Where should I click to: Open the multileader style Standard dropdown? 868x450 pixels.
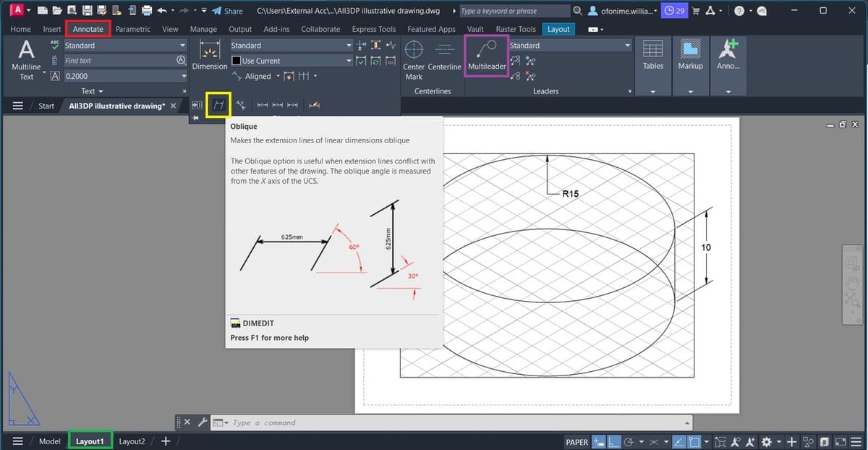pyautogui.click(x=570, y=45)
